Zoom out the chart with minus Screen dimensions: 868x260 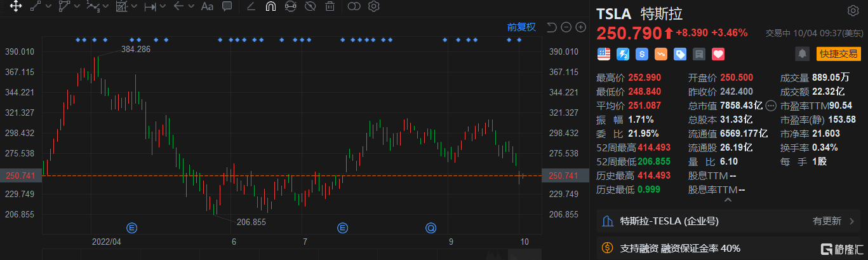coord(566,27)
